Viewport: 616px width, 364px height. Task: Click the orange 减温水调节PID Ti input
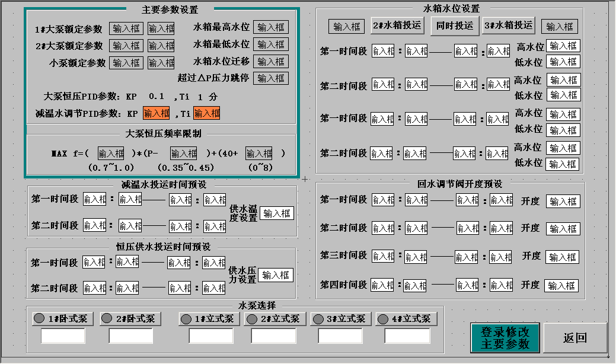tap(207, 112)
